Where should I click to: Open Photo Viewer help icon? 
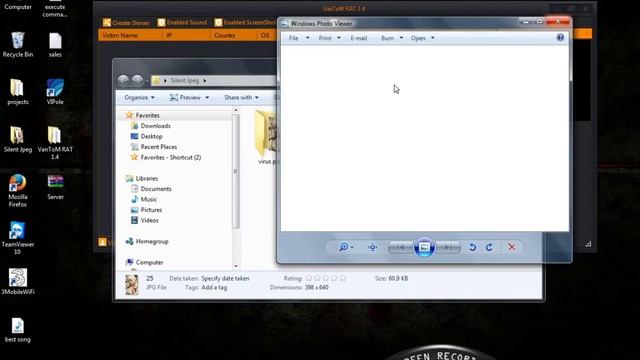click(560, 38)
